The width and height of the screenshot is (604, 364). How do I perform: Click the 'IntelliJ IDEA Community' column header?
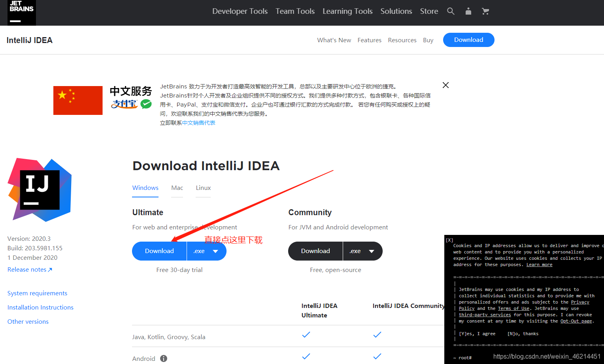click(409, 306)
